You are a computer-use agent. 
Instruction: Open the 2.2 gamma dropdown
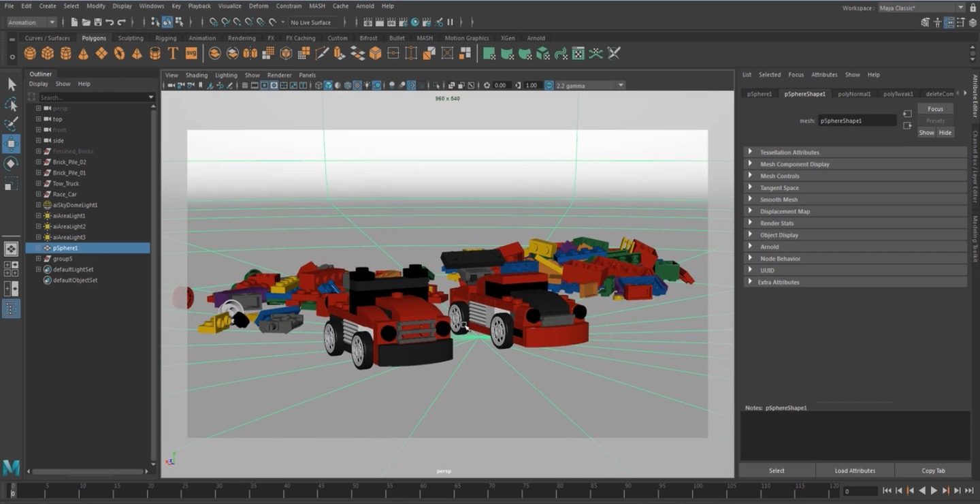pos(589,85)
